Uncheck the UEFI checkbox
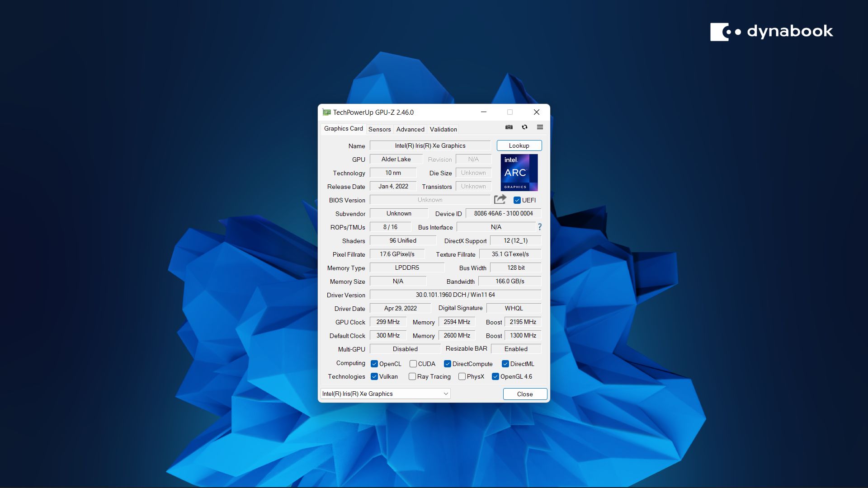This screenshot has height=488, width=868. coord(517,200)
